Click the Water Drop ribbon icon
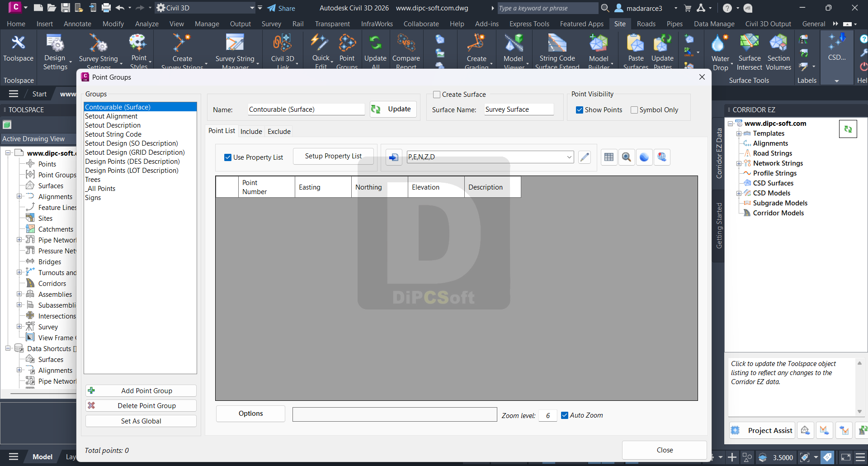The height and width of the screenshot is (466, 868). point(720,52)
